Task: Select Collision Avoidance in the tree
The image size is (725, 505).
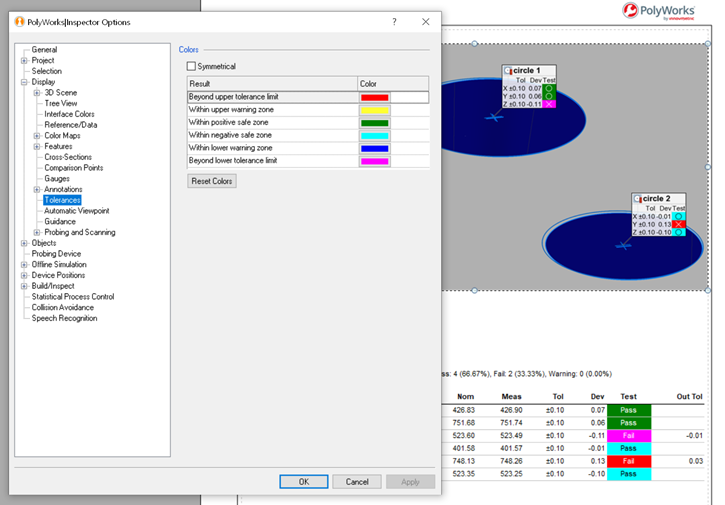Action: [63, 307]
